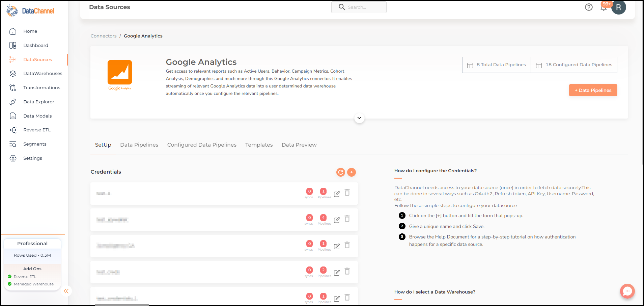Image resolution: width=644 pixels, height=306 pixels.
Task: Open Transformations sidebar icon
Action: point(13,88)
